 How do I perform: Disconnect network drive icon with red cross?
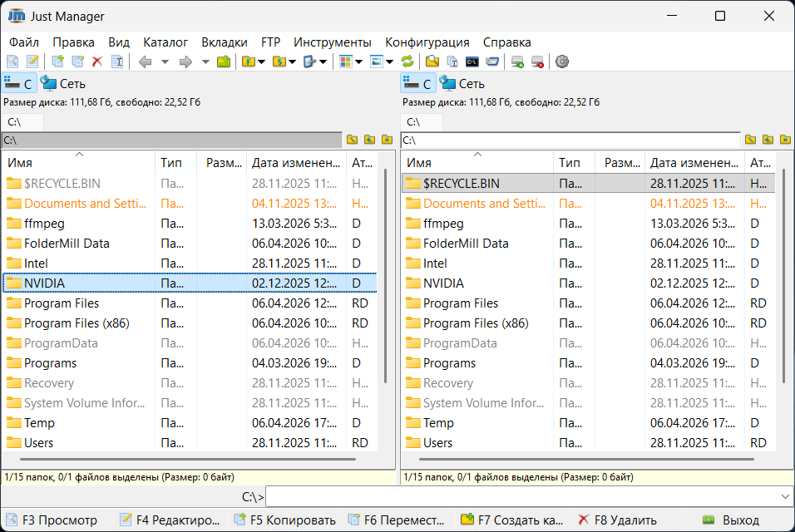pos(537,62)
